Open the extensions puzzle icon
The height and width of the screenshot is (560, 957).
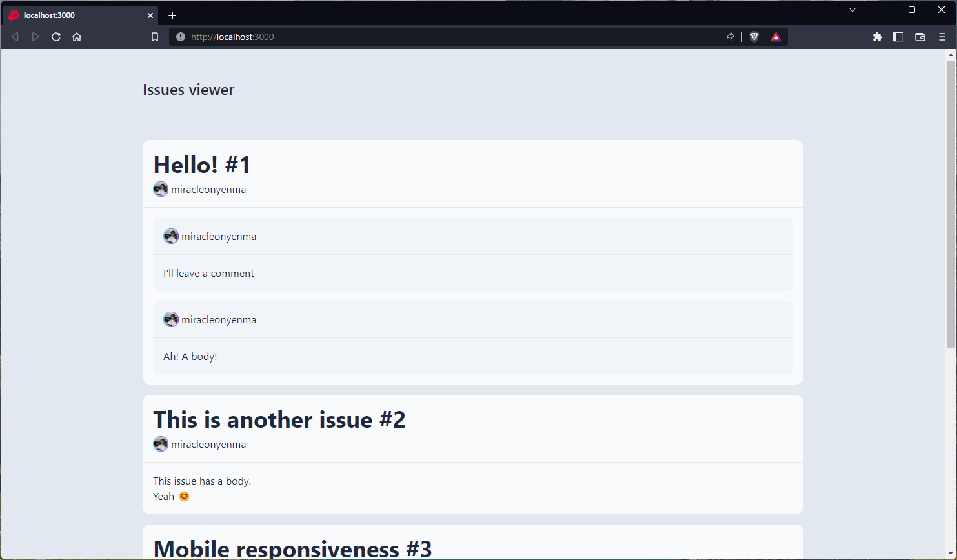pos(877,37)
